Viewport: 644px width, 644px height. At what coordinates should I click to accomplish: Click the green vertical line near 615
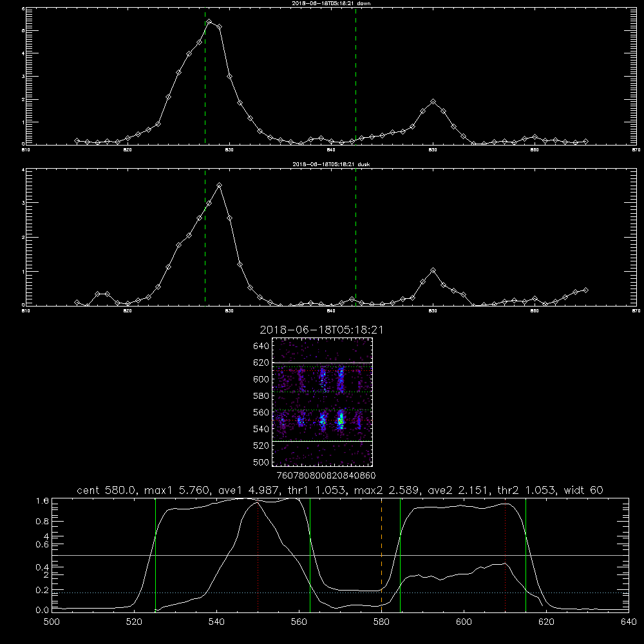[x=526, y=554]
